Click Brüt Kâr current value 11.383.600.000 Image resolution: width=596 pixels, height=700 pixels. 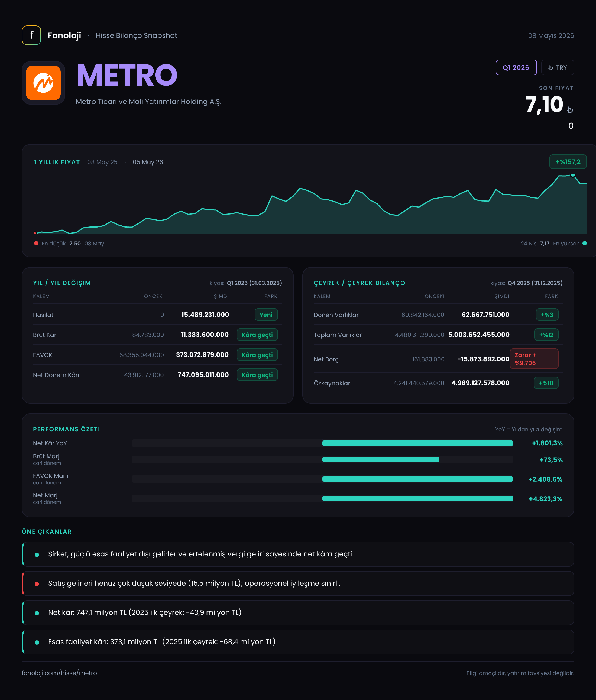coord(205,335)
